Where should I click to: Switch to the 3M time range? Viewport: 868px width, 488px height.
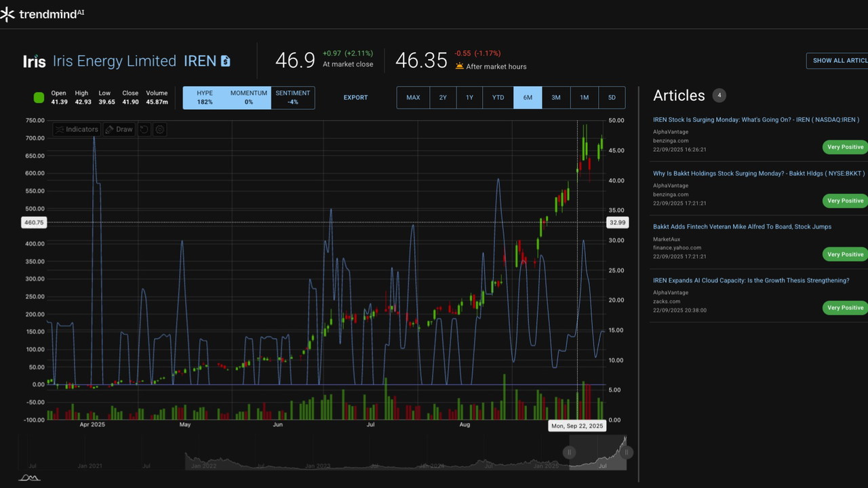point(555,98)
